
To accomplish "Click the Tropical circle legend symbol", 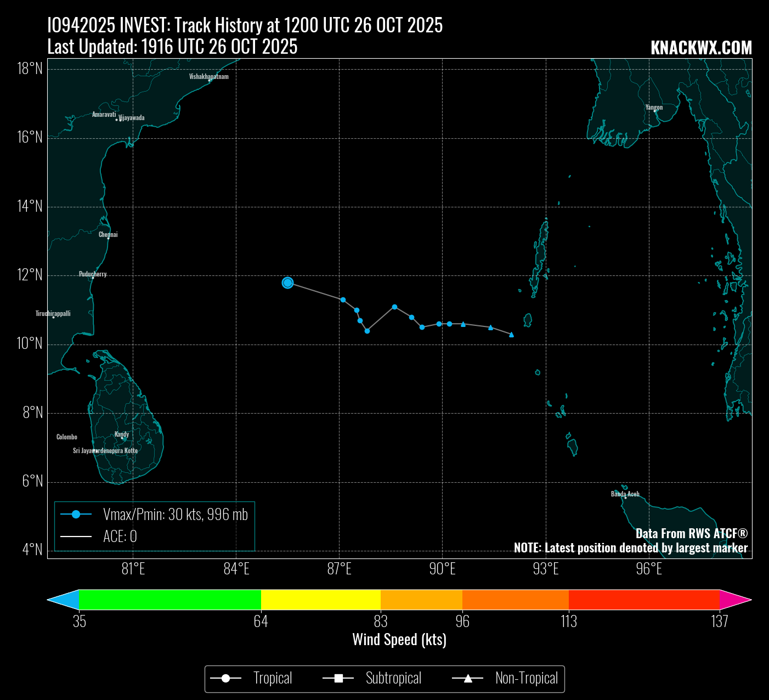I will point(225,679).
